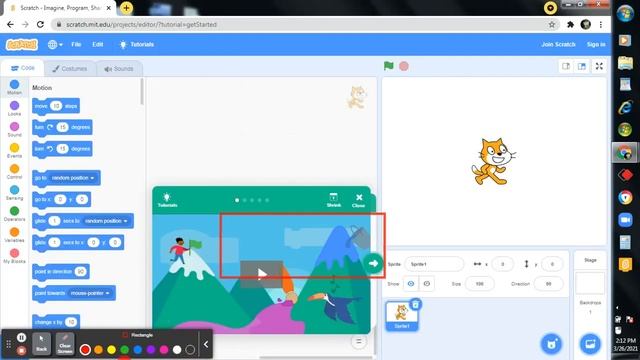
Task: Switch to large stage layout
Action: [x=582, y=66]
